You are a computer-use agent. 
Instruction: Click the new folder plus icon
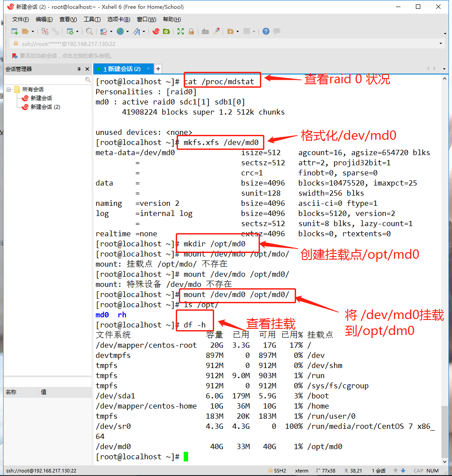click(x=230, y=31)
